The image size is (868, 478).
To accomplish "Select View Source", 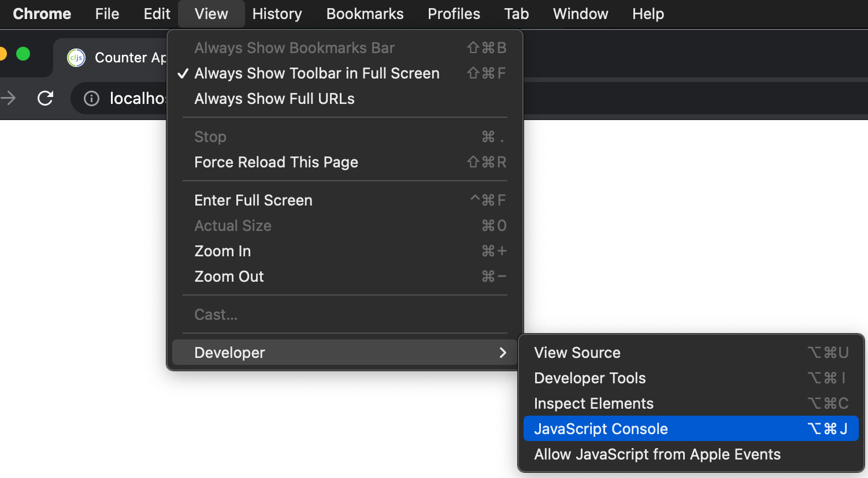I will point(577,352).
